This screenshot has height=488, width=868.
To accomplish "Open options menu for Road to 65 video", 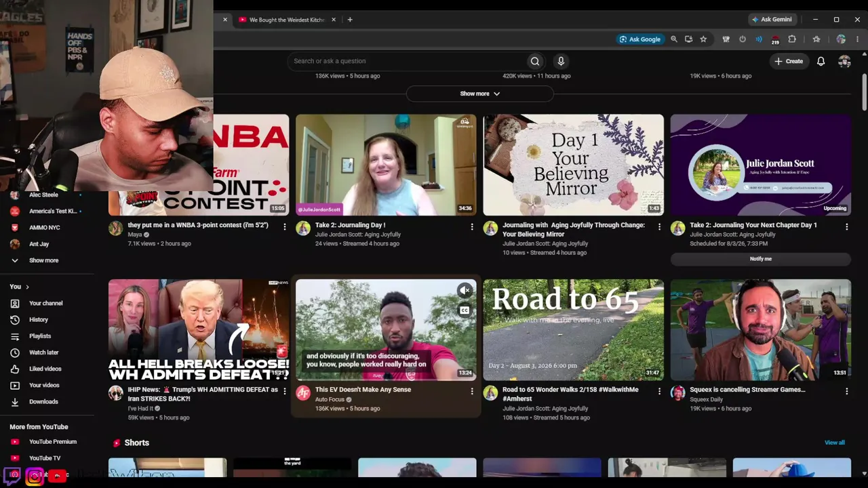I will (659, 392).
